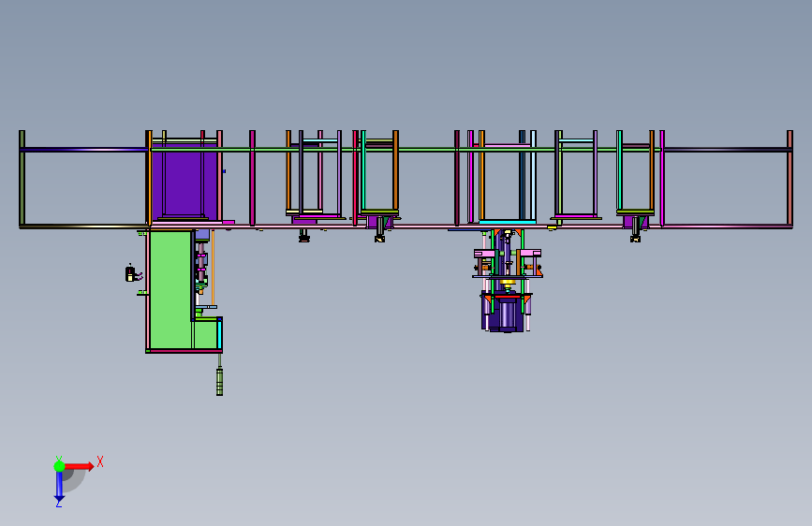Select the cyan vertical plate on green cabinet corner
Viewport: 812px width, 526px height.
pos(220,334)
